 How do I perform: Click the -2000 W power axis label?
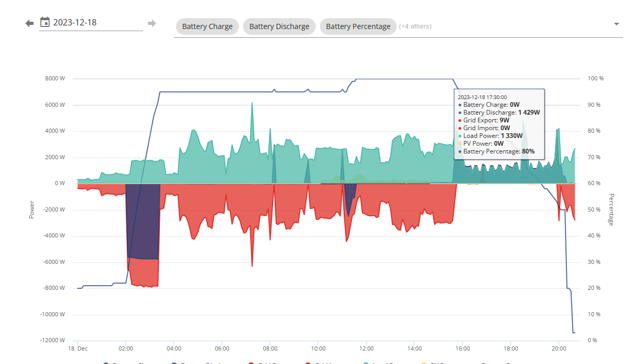(54, 209)
